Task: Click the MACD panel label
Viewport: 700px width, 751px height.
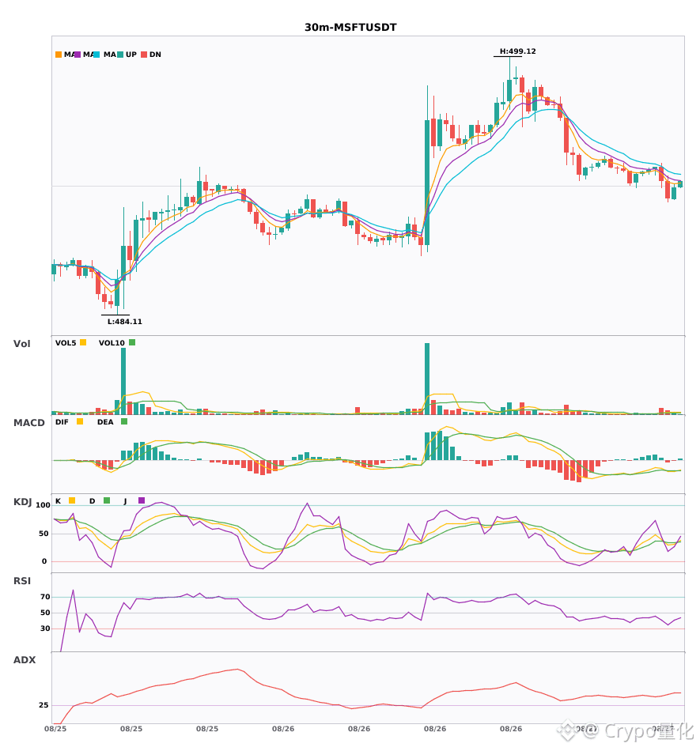Action: (28, 423)
